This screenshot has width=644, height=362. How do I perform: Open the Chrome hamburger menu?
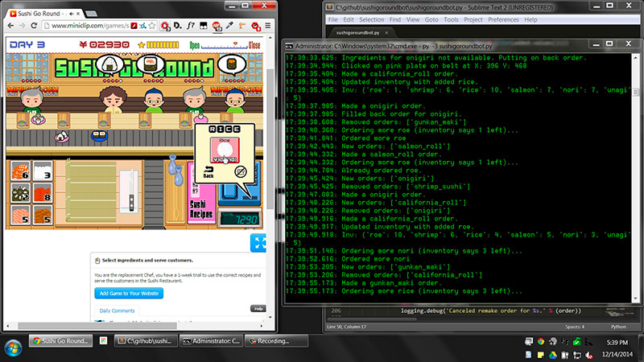click(x=268, y=27)
